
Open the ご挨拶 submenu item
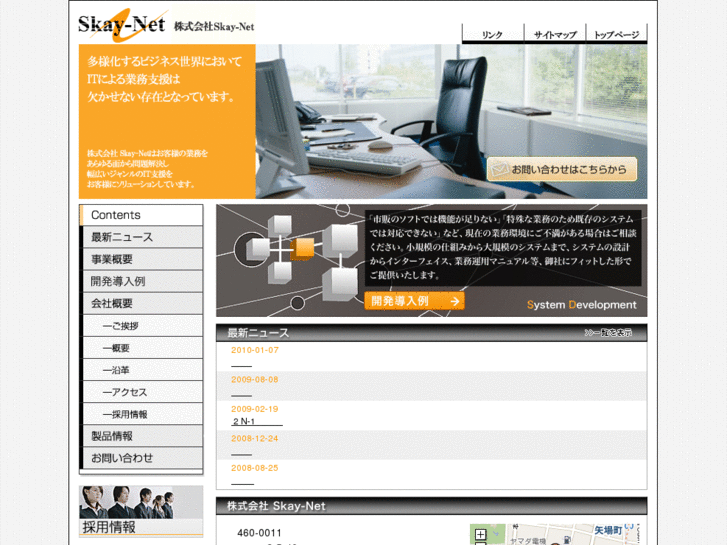tap(141, 326)
